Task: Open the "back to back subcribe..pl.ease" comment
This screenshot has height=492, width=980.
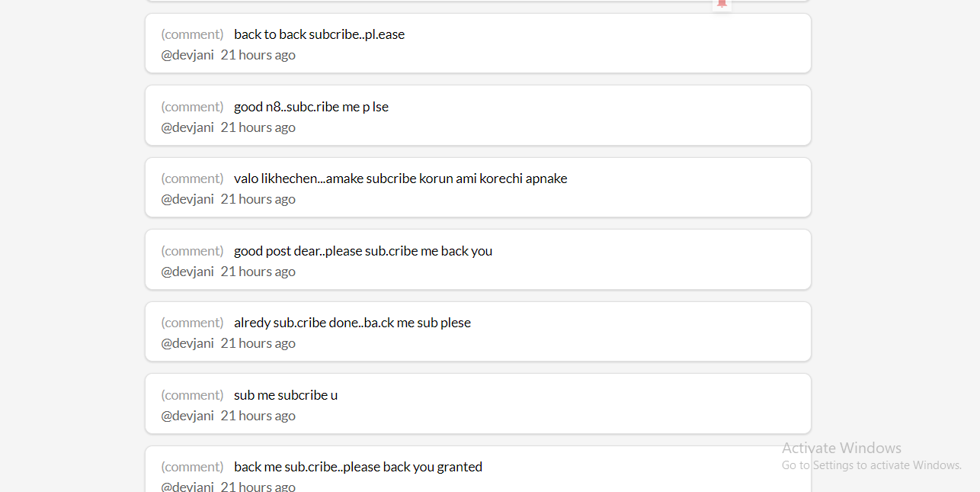Action: 319,34
